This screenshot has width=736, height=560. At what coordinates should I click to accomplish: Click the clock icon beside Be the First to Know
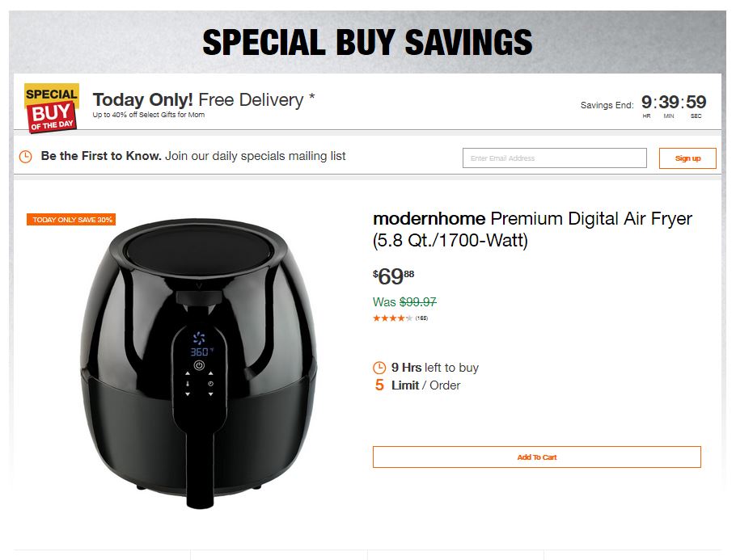[x=26, y=157]
